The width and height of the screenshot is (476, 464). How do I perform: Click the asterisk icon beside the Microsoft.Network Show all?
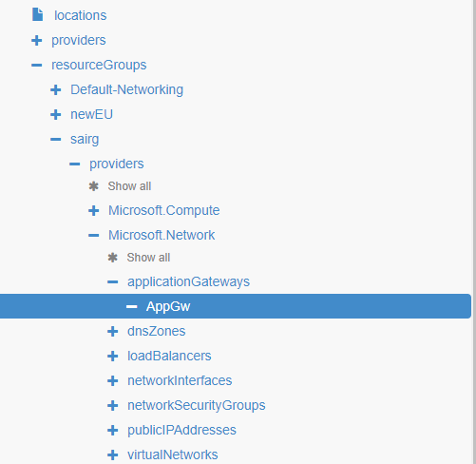(113, 258)
